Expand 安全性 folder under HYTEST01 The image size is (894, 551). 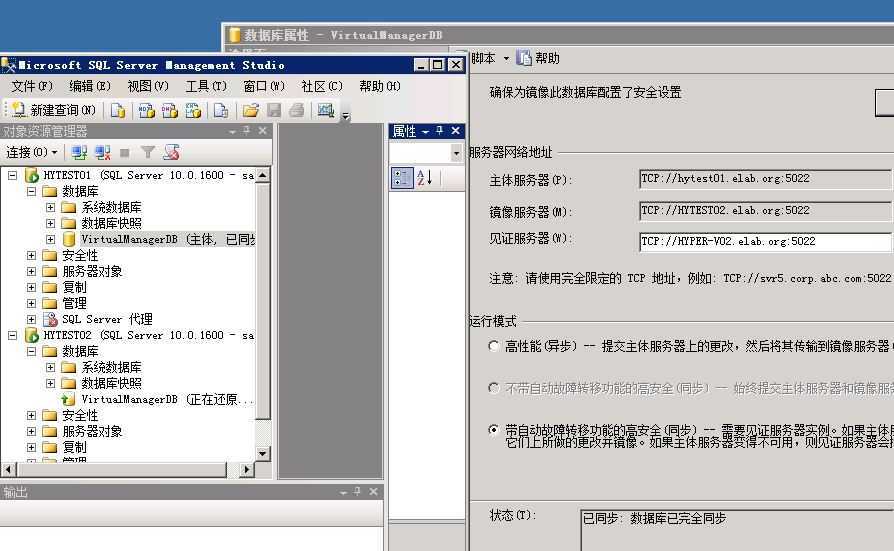click(31, 255)
